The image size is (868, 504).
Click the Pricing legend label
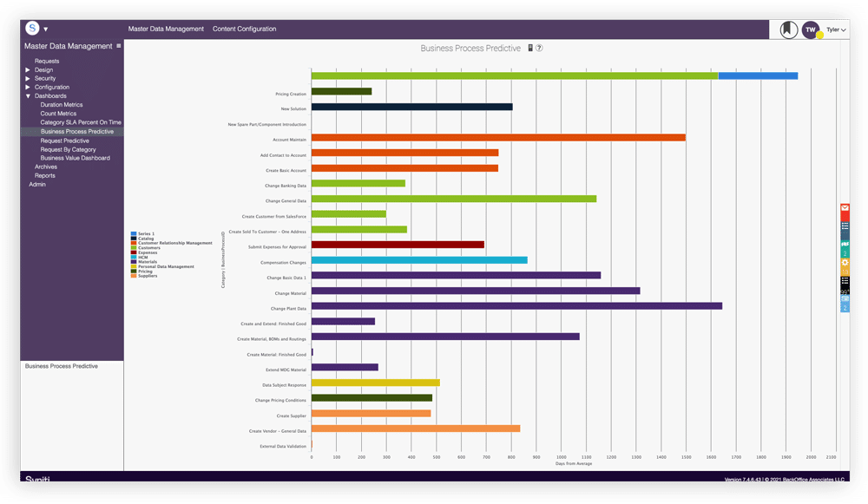(145, 272)
